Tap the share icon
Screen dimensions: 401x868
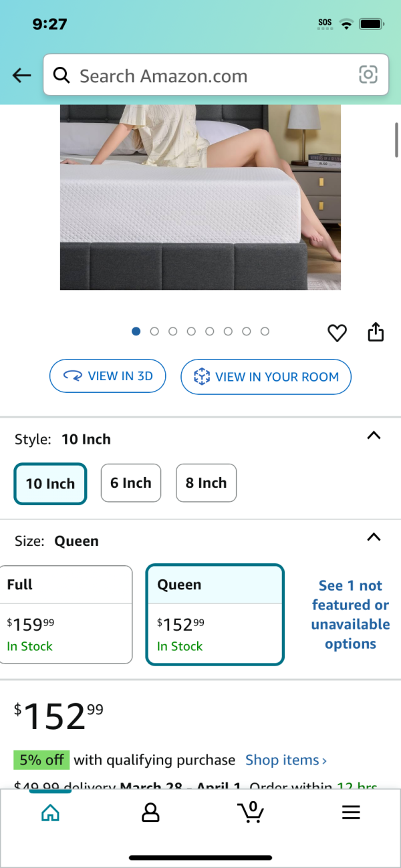pos(376,331)
